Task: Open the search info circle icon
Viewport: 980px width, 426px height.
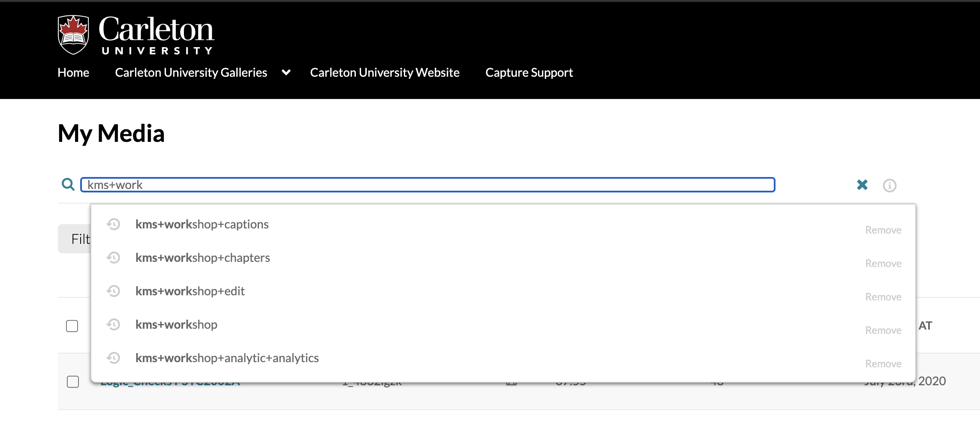Action: point(890,186)
